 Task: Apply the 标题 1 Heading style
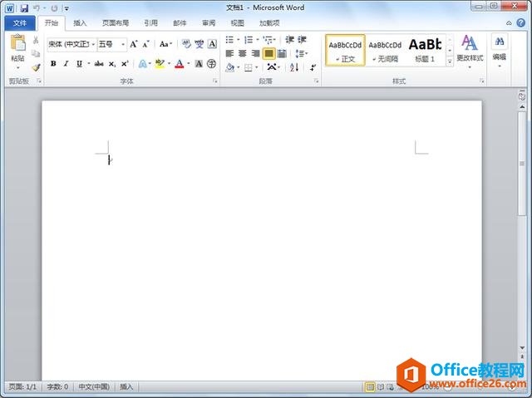[425, 50]
